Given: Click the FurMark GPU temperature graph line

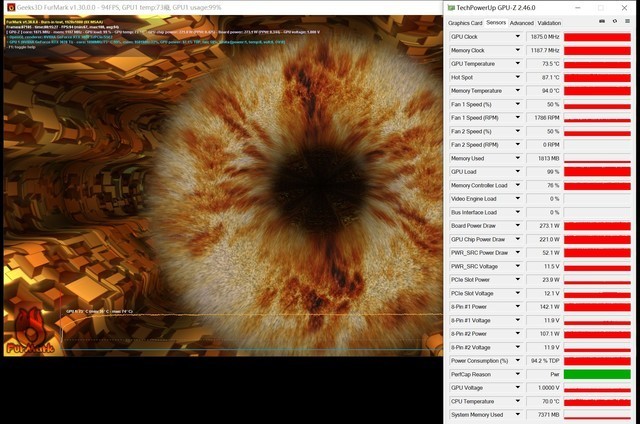Looking at the screenshot, I should 252,315.
